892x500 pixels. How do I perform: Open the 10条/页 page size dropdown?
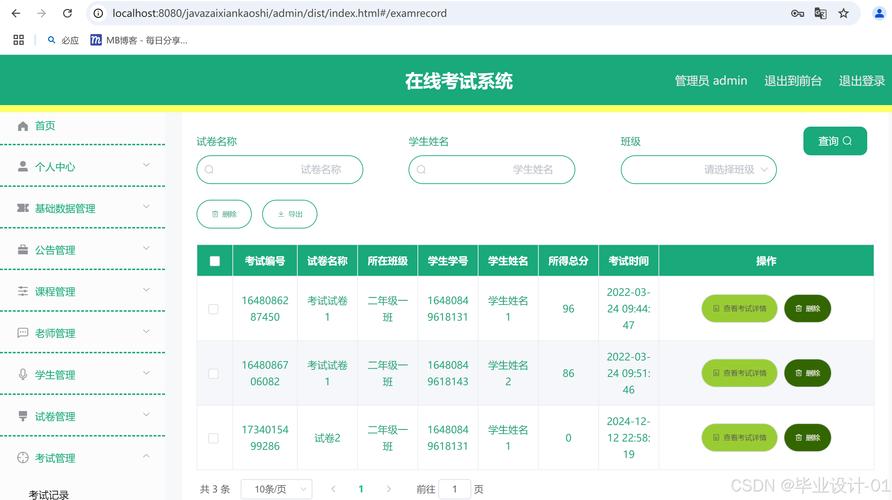[276, 489]
